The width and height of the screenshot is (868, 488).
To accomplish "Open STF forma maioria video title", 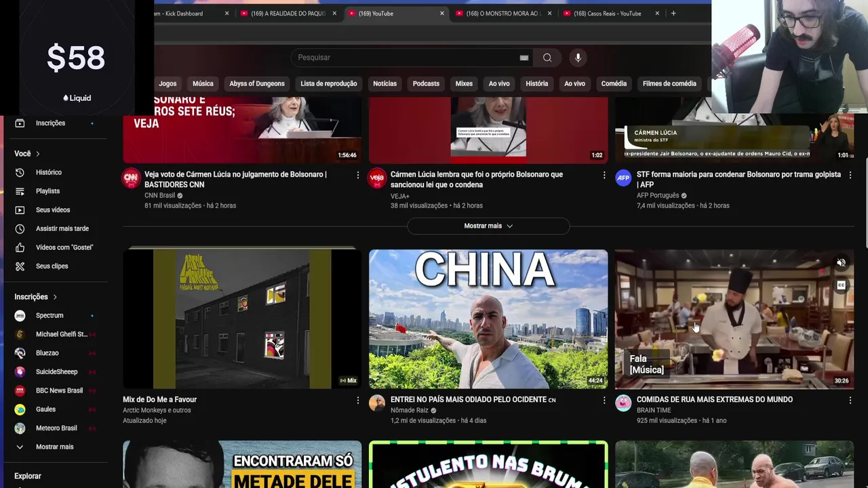I will 738,180.
